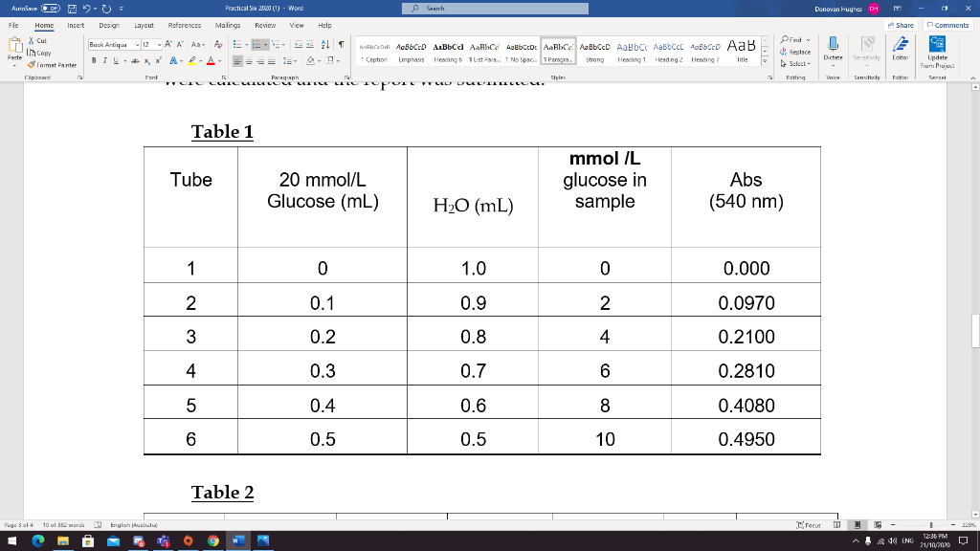The height and width of the screenshot is (551, 980).
Task: Expand the Text Highlight Color dropdown
Action: 200,59
